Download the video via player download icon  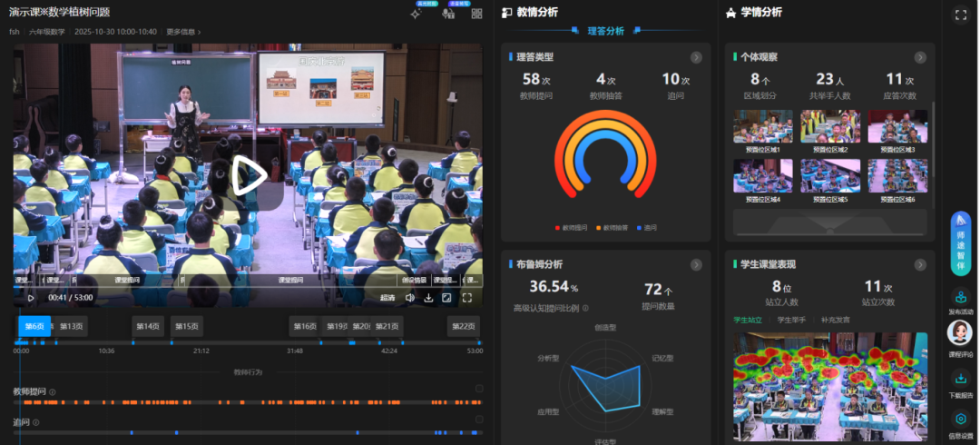coord(428,298)
